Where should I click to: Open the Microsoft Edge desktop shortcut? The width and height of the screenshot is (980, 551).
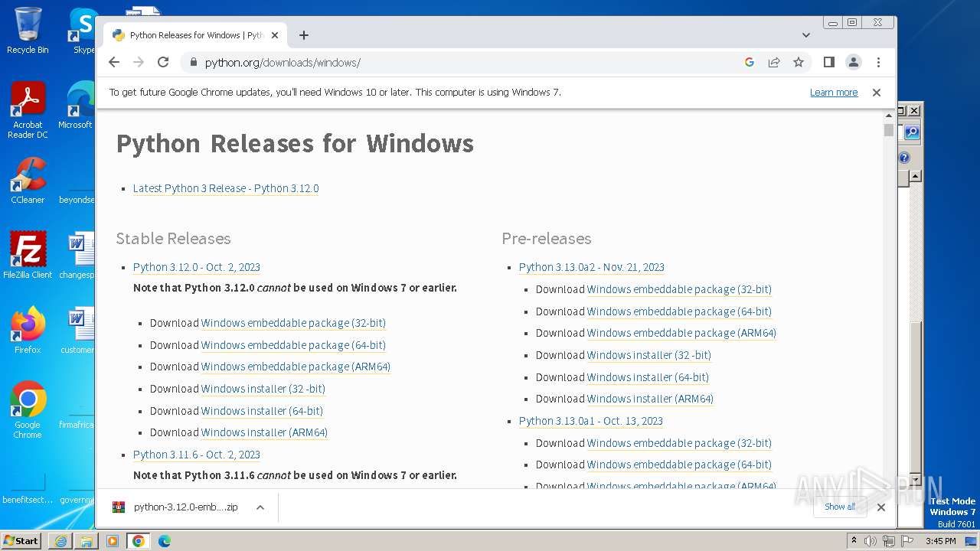point(77,106)
